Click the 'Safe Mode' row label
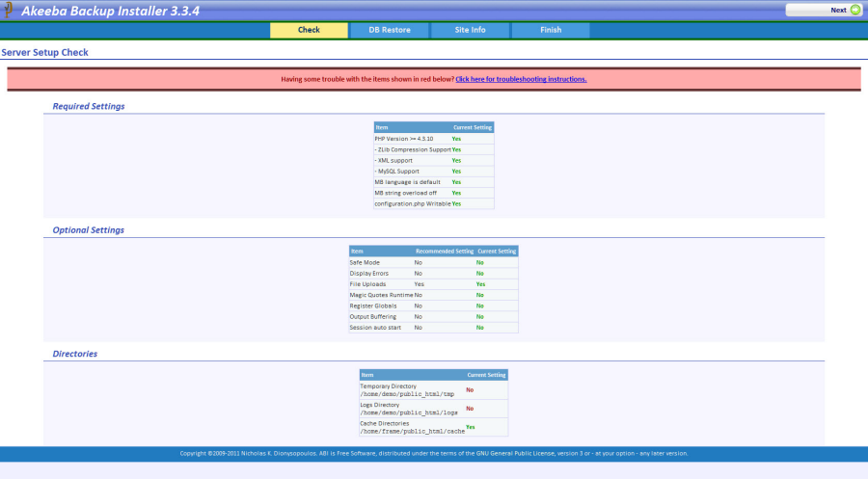868x479 pixels. tap(365, 263)
